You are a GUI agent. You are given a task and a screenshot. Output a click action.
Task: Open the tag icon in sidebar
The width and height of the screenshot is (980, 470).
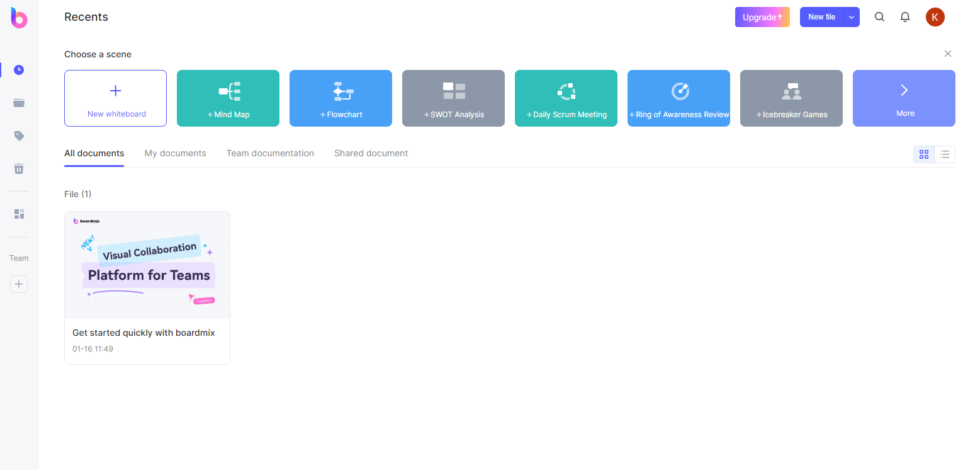click(19, 135)
